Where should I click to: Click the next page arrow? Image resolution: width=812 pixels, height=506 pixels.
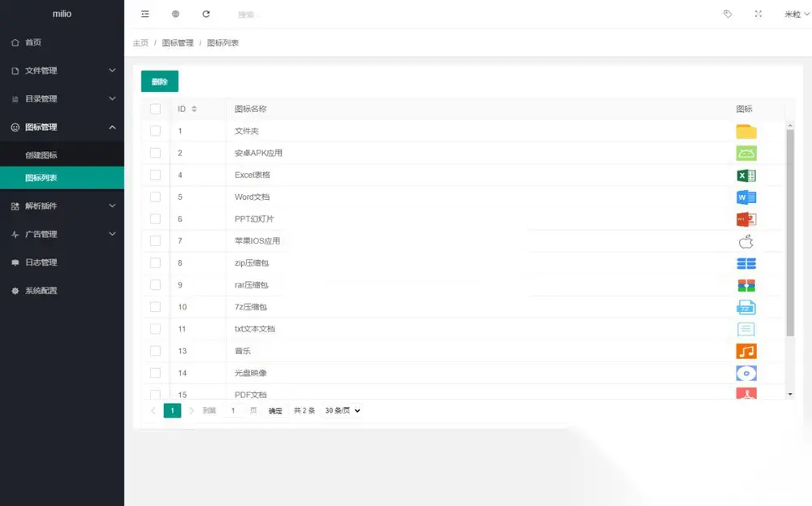192,411
